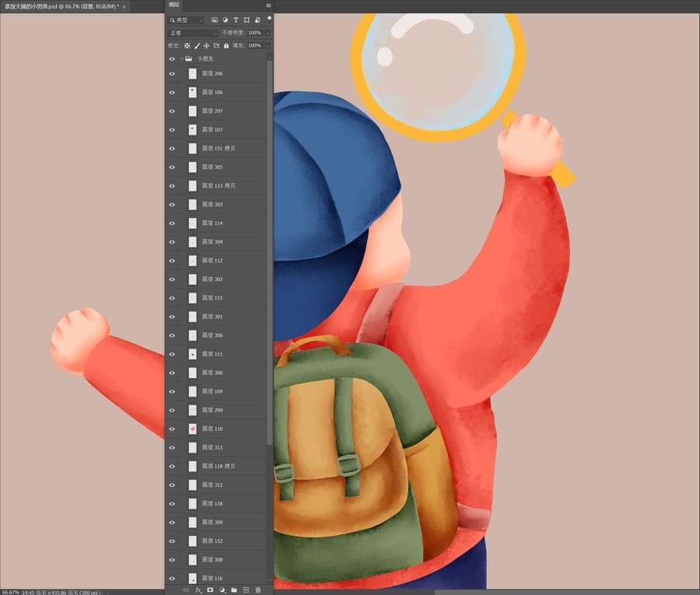Image resolution: width=700 pixels, height=595 pixels.
Task: Select layer 图层 112
Action: pyautogui.click(x=216, y=261)
